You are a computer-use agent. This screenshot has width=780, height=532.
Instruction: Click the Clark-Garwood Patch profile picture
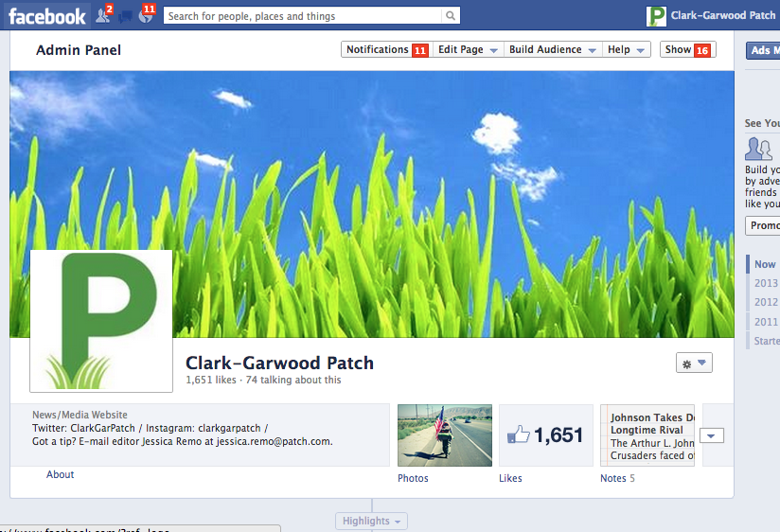[x=101, y=321]
